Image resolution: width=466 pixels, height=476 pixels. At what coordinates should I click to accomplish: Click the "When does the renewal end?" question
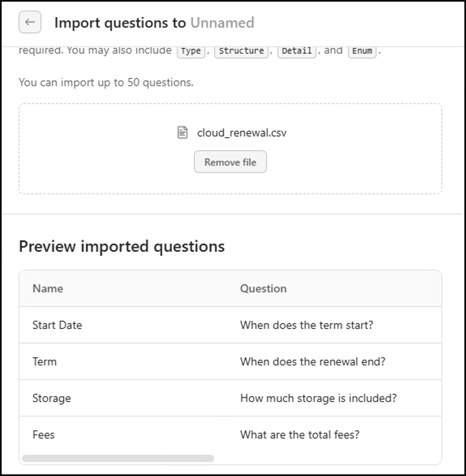pyautogui.click(x=313, y=361)
